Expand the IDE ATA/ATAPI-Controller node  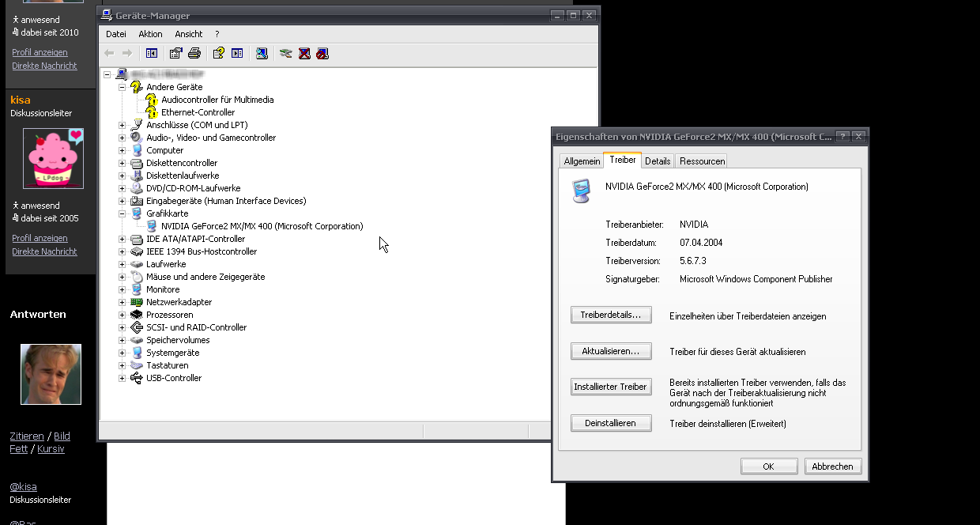(122, 239)
